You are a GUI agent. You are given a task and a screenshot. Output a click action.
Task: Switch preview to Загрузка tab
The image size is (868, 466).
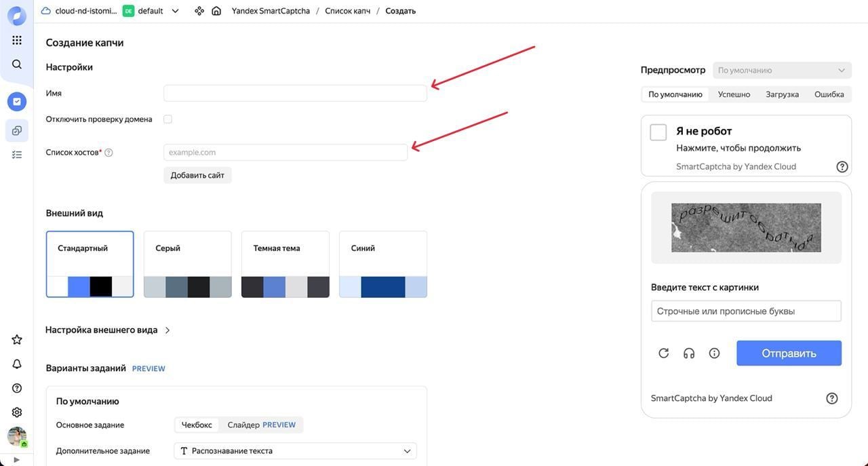[x=782, y=94]
